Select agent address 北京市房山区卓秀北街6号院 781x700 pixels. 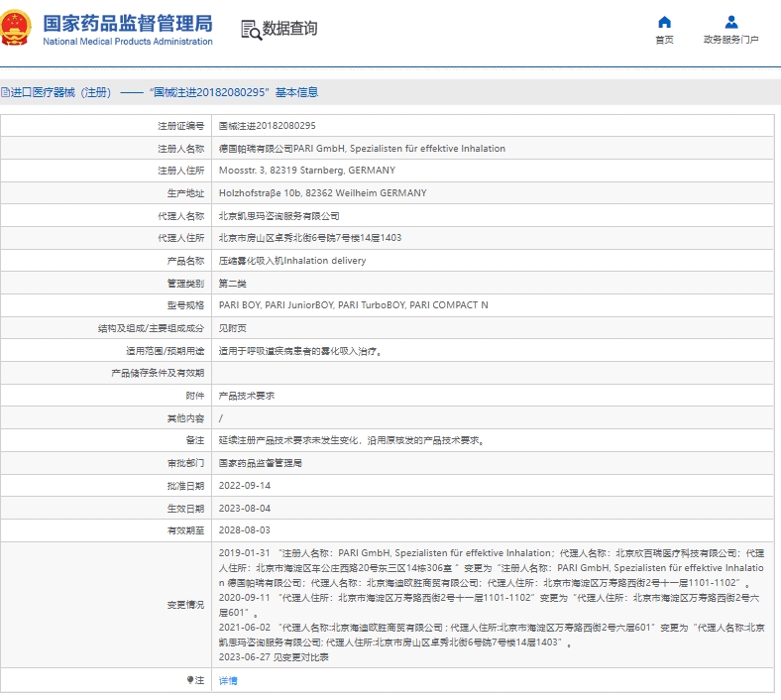(x=310, y=238)
